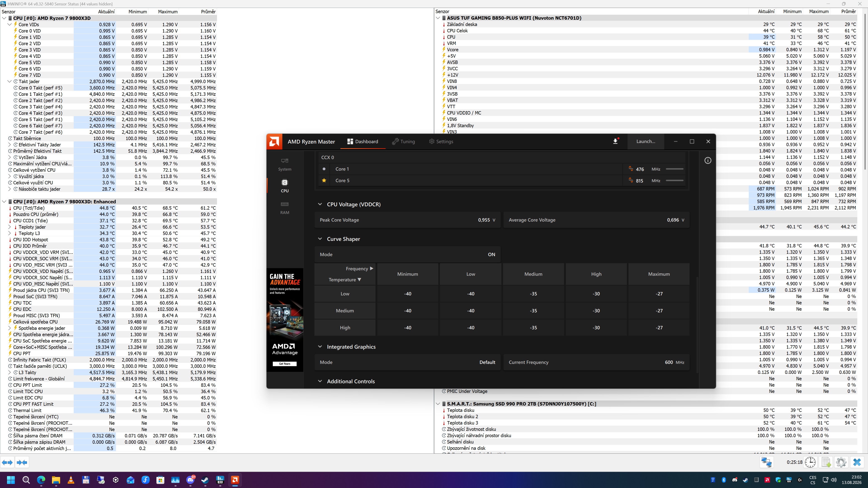The height and width of the screenshot is (488, 868).
Task: Reset HWiNFO timer with the clock icon
Action: 810,462
